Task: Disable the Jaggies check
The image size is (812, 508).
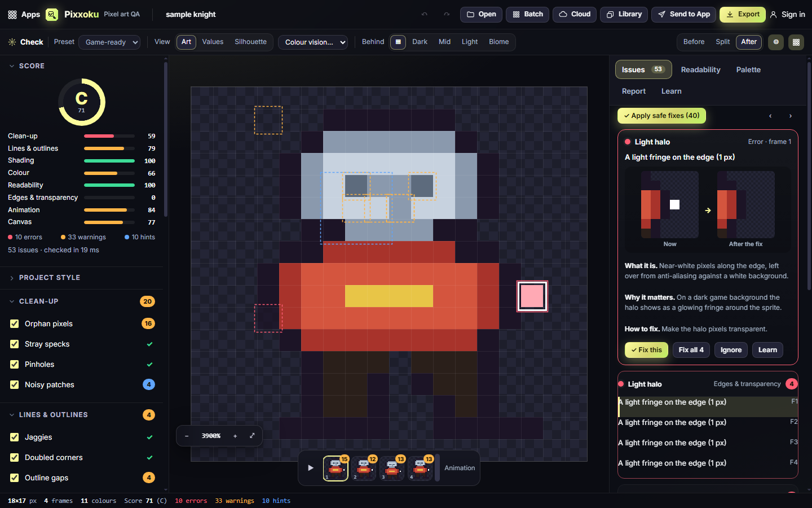Action: [15, 437]
